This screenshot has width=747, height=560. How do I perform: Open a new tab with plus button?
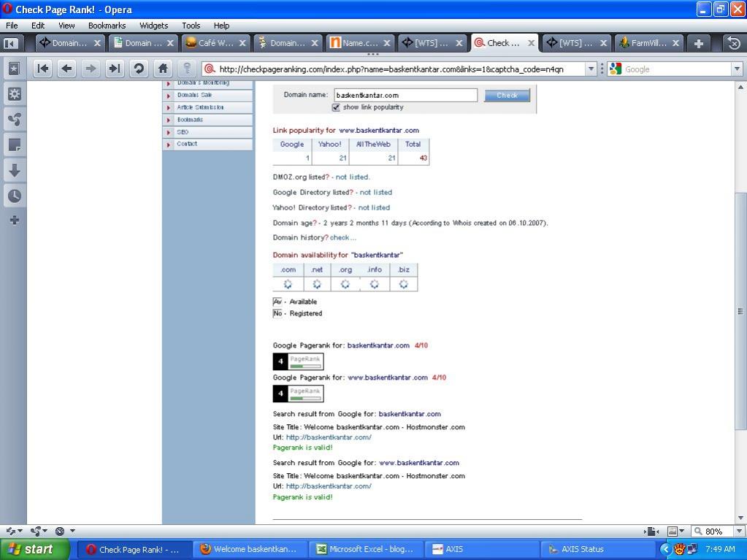pos(698,43)
